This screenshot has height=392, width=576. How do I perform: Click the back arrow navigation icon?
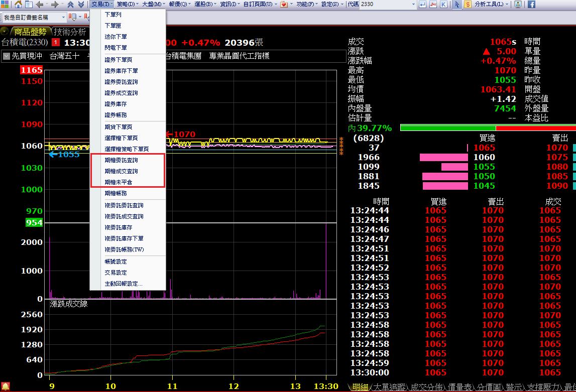point(39,5)
